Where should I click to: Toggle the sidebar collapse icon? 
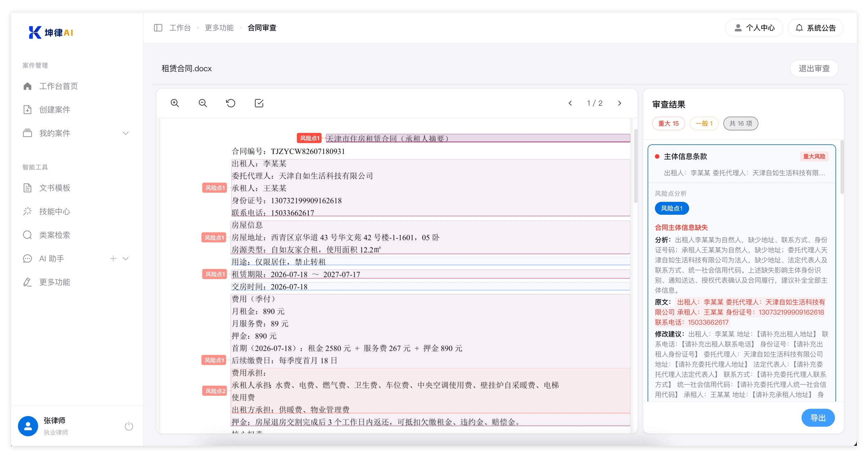(x=158, y=28)
